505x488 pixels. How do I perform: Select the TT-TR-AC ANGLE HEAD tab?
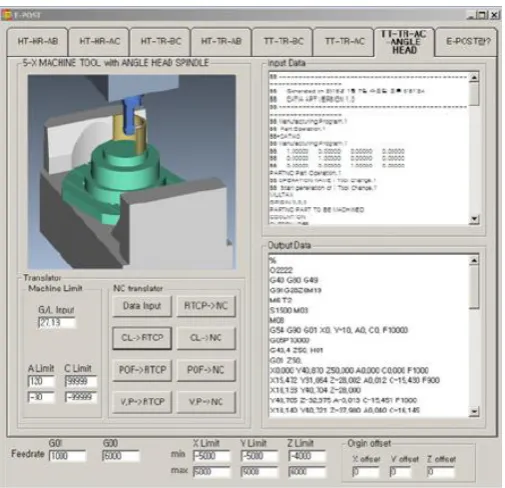[404, 42]
